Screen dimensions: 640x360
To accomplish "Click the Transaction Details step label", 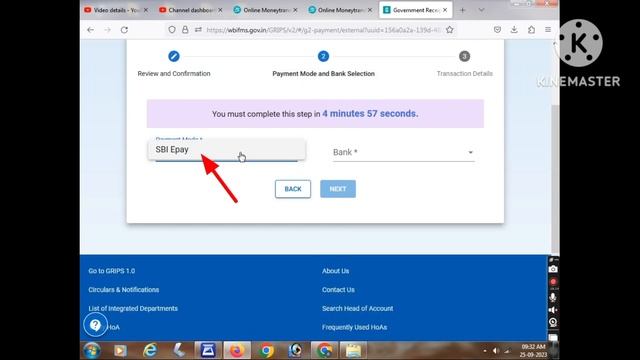I will tap(464, 73).
